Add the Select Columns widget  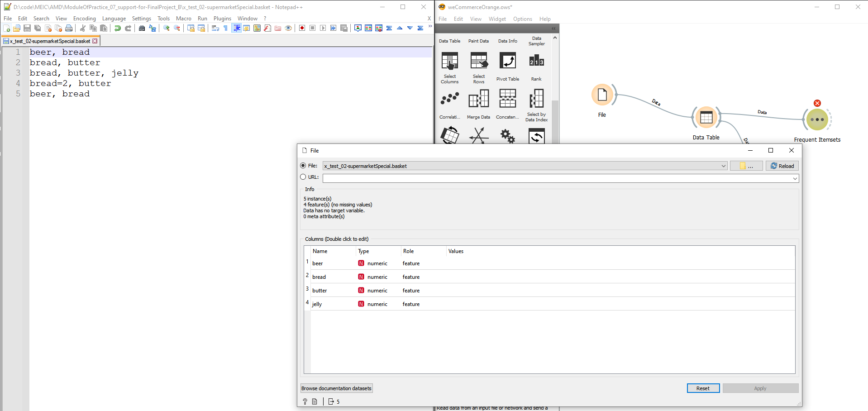click(450, 68)
